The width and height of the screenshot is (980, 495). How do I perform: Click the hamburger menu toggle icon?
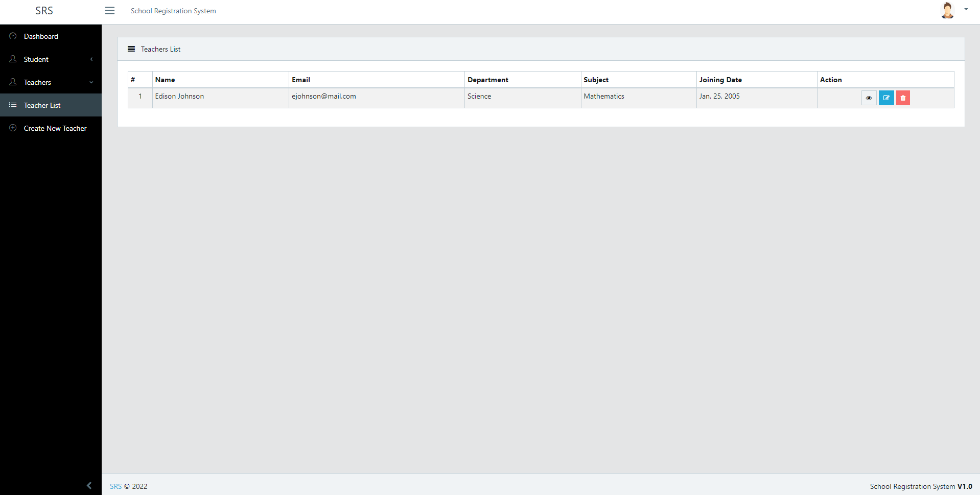(x=109, y=11)
